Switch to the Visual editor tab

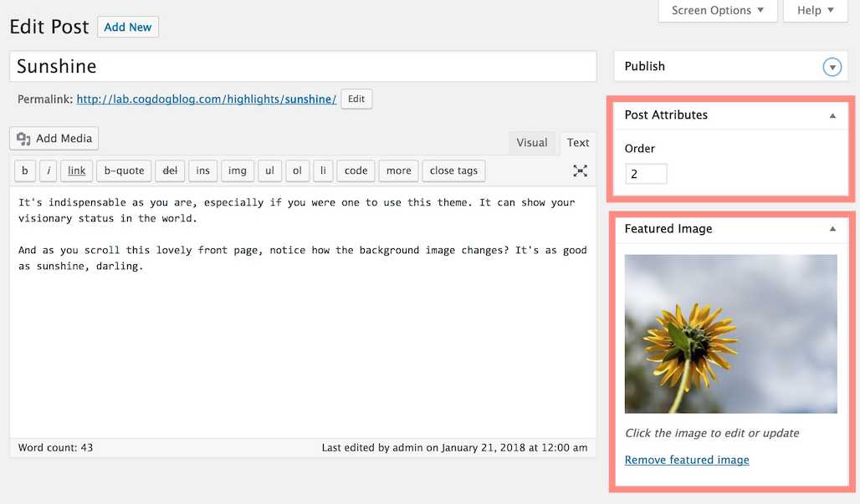tap(532, 142)
